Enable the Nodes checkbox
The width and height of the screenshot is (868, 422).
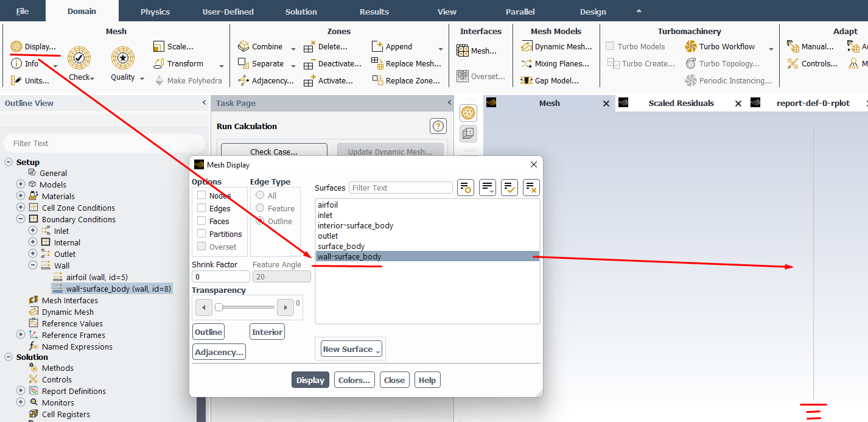click(x=201, y=195)
